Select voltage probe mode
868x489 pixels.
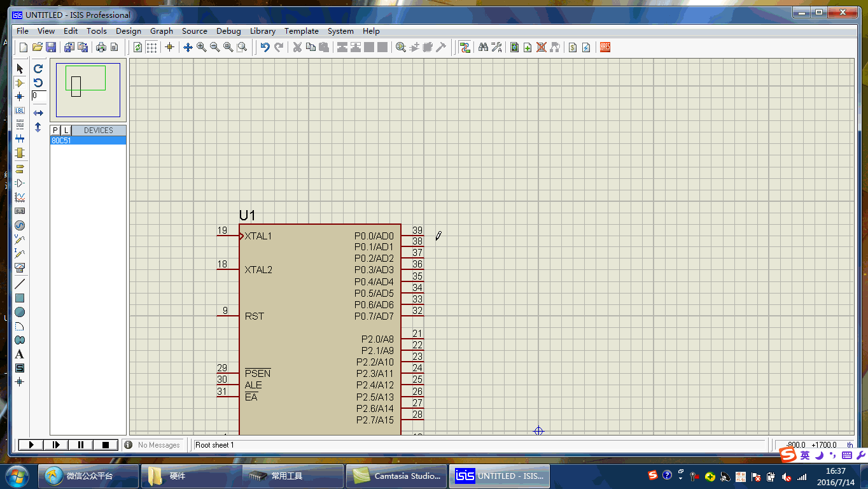pyautogui.click(x=20, y=239)
